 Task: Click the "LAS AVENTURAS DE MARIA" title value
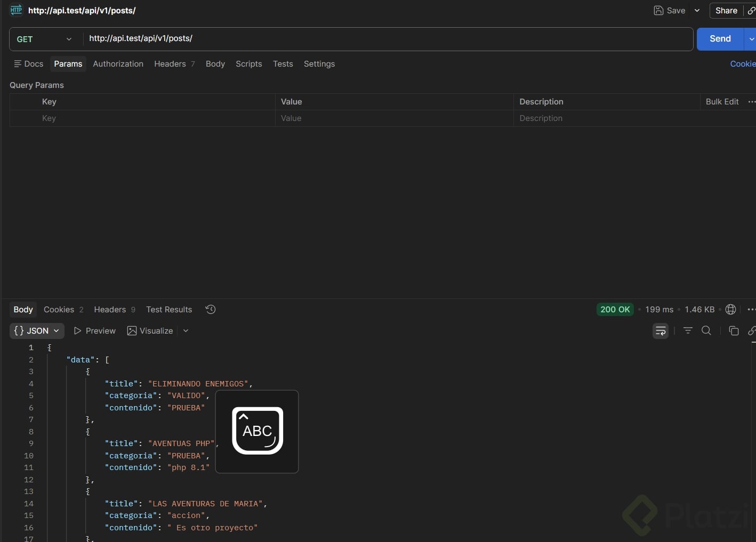205,504
